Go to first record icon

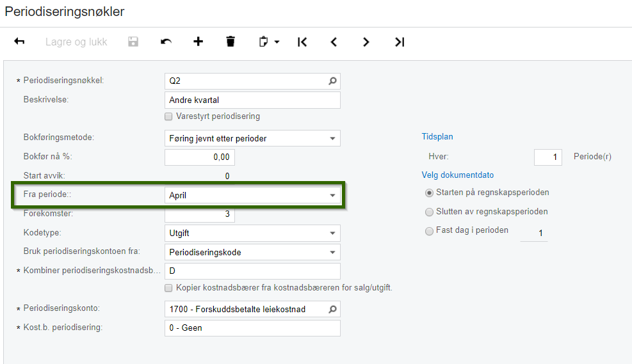pyautogui.click(x=302, y=42)
